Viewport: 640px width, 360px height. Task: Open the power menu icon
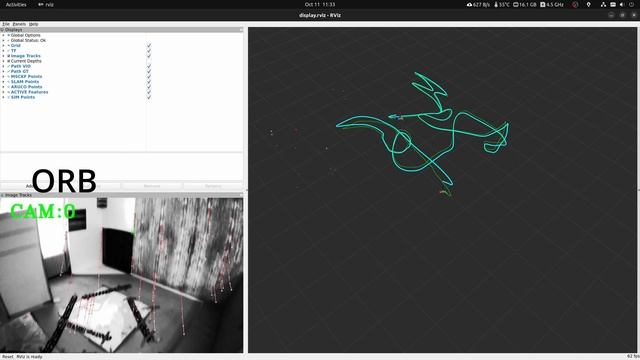coord(631,4)
